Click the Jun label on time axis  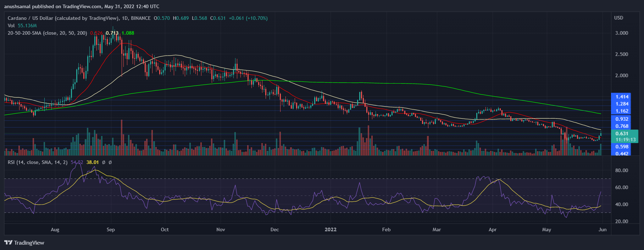click(x=603, y=229)
